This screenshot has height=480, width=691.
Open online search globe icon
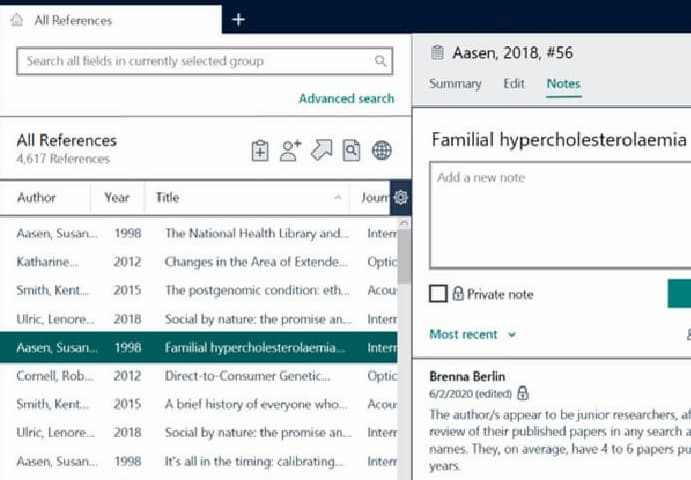point(382,150)
